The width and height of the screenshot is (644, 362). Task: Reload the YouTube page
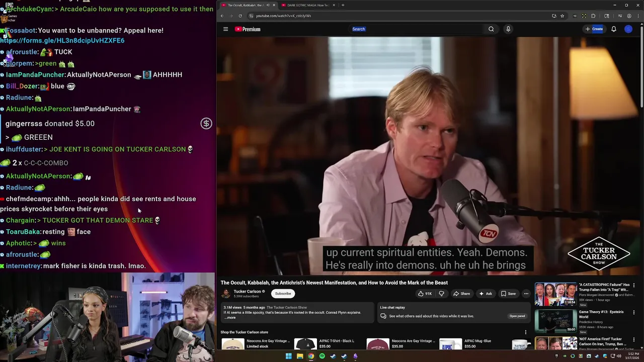coord(240,16)
